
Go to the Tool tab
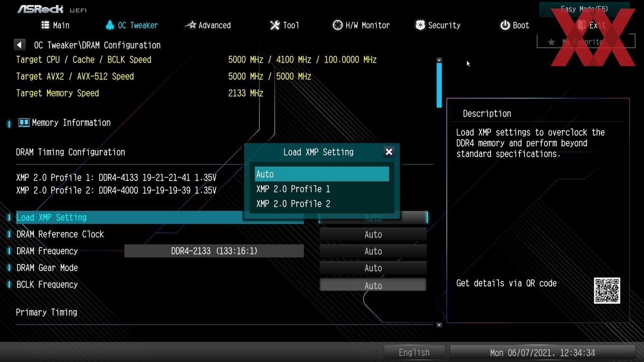click(285, 25)
